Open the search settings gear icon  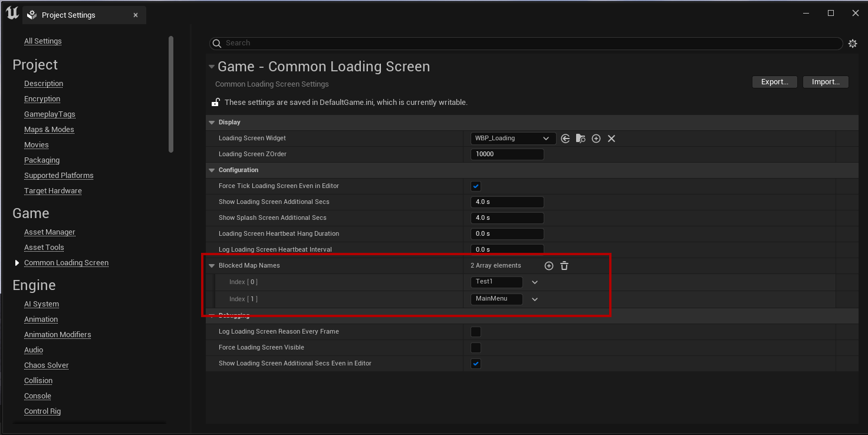pyautogui.click(x=853, y=44)
